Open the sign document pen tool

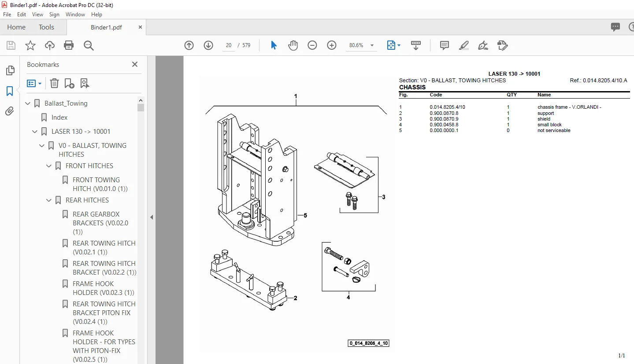pyautogui.click(x=483, y=45)
